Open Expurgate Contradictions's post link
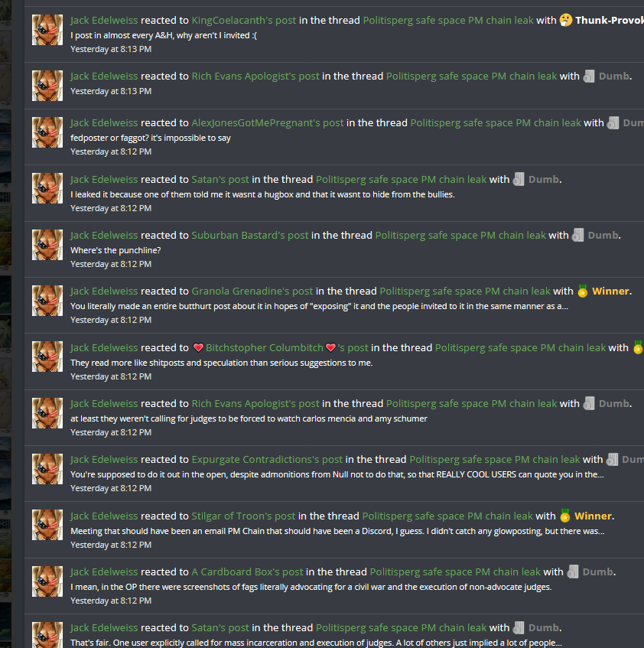Screen dimensions: 644x648 267,459
